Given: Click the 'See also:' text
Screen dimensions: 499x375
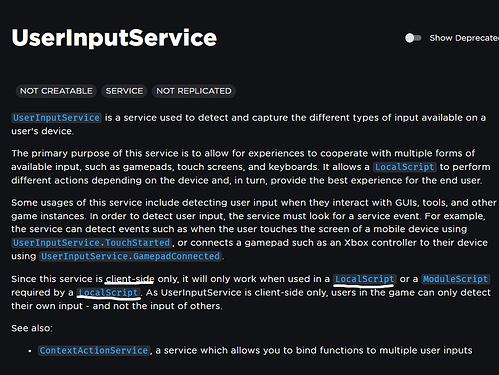Looking at the screenshot, I should (32, 328).
